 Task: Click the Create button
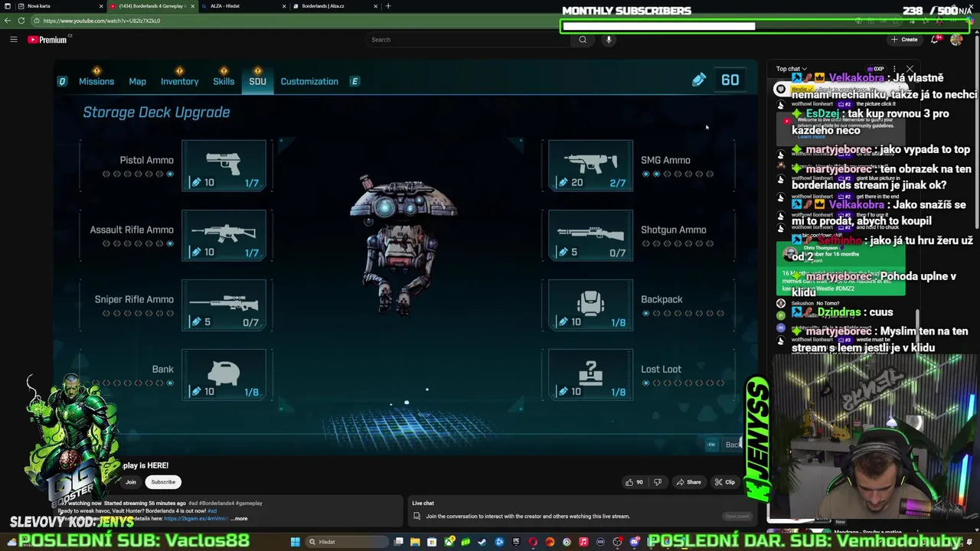click(904, 40)
